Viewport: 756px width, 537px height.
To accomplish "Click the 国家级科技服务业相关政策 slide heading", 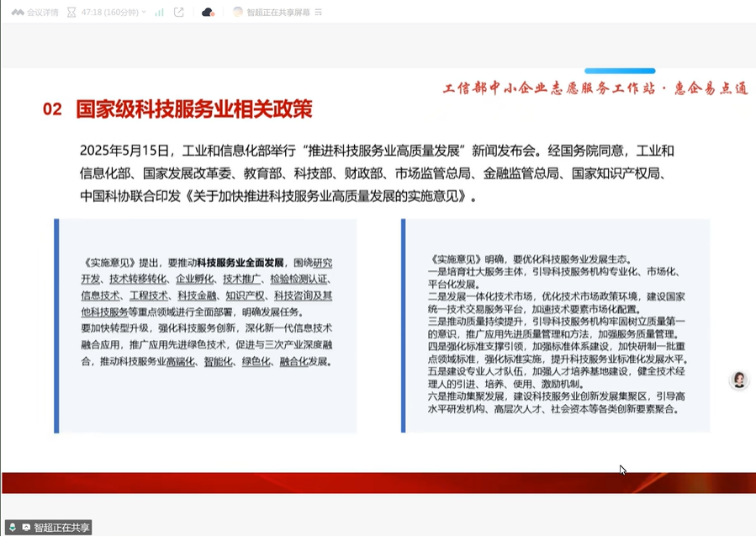I will pyautogui.click(x=193, y=109).
